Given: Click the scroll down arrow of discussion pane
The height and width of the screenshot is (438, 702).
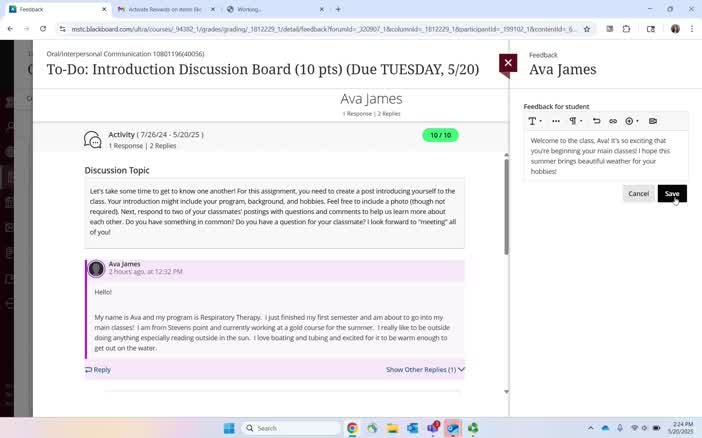Looking at the screenshot, I should coord(506,391).
